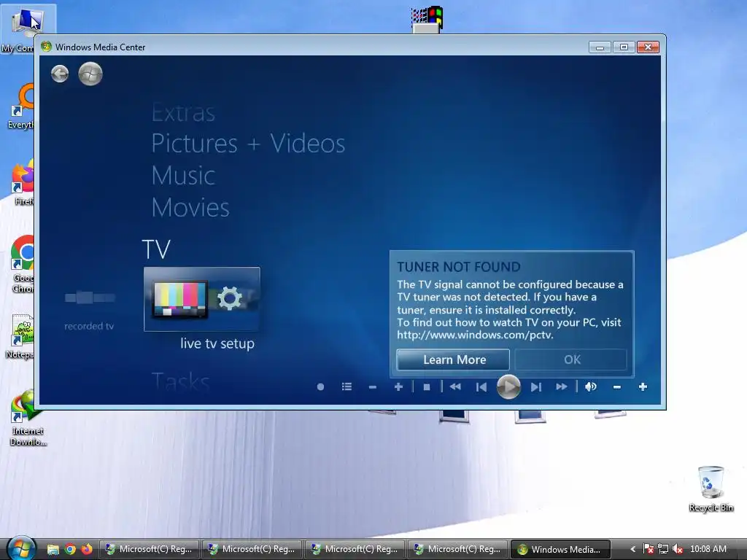The width and height of the screenshot is (747, 560).
Task: Select the Google Chrome desktop shortcut
Action: click(x=22, y=264)
